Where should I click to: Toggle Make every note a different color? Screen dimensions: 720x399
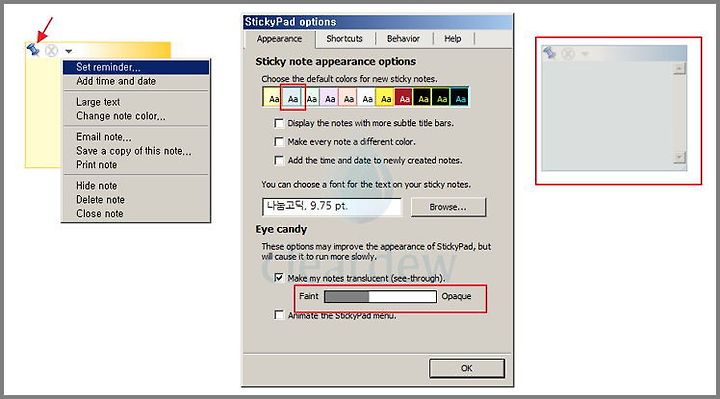click(279, 141)
